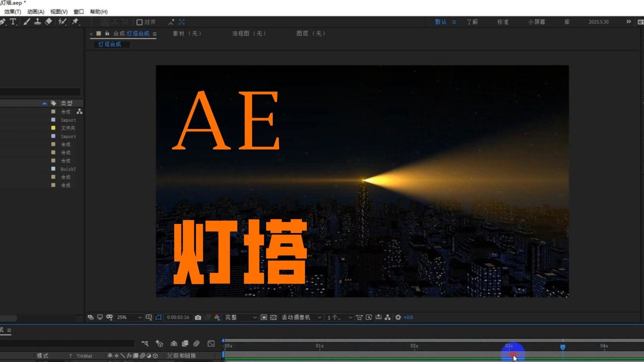Image resolution: width=644 pixels, height=362 pixels.
Task: Open the Comp Flowchart icon in viewer footer
Action: tap(388, 317)
